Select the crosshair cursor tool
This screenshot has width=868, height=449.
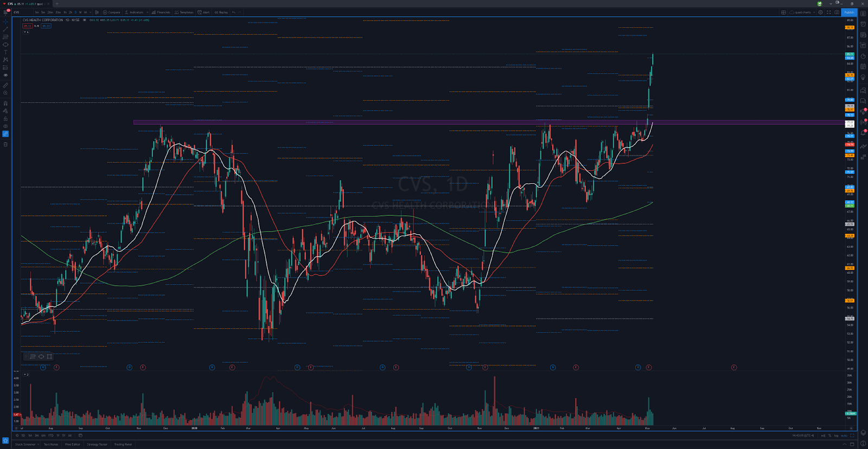pyautogui.click(x=5, y=22)
